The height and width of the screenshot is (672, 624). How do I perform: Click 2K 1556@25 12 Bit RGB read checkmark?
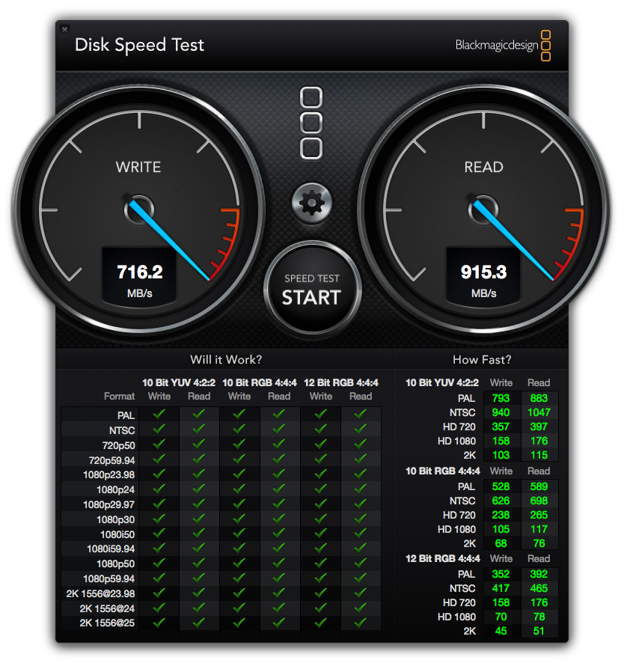(x=361, y=623)
